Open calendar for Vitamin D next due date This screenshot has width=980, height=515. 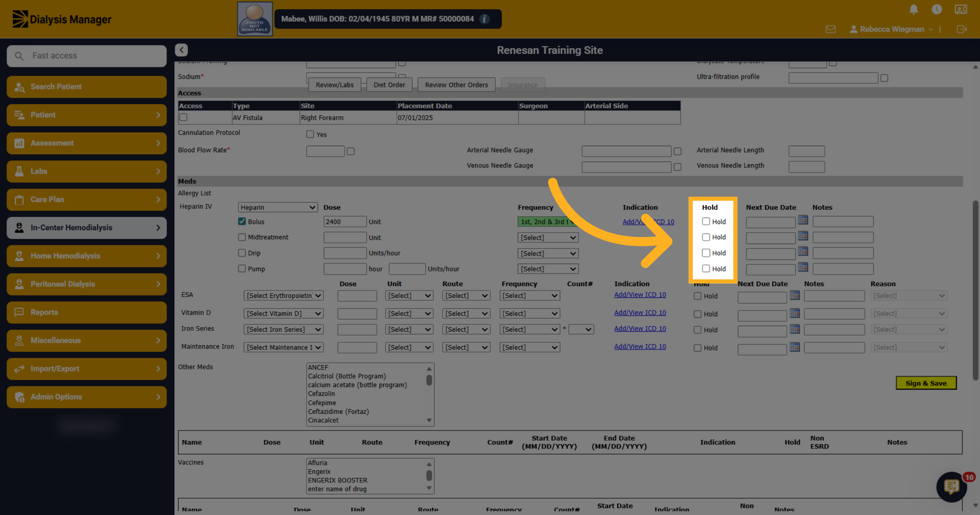point(795,313)
